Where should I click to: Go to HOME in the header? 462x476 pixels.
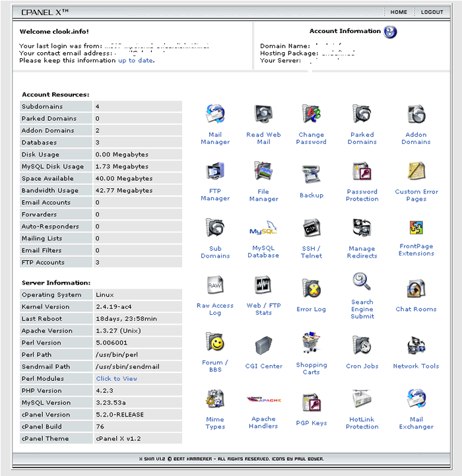coord(399,12)
